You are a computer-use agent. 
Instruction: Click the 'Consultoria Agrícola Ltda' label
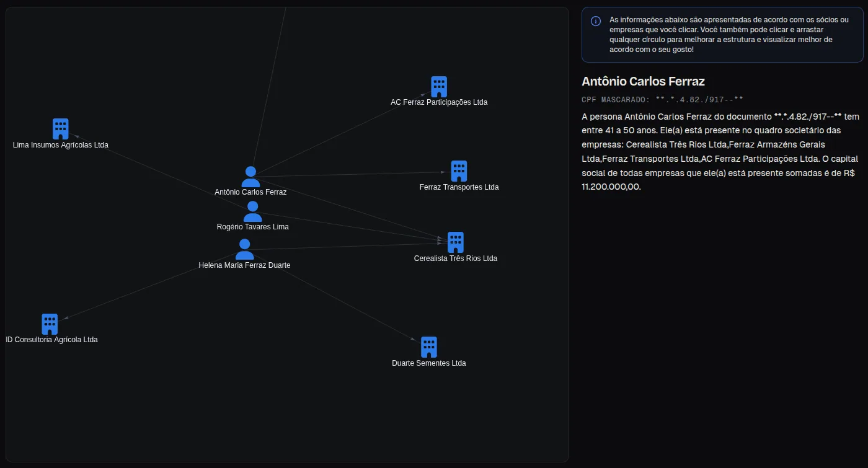(x=52, y=340)
